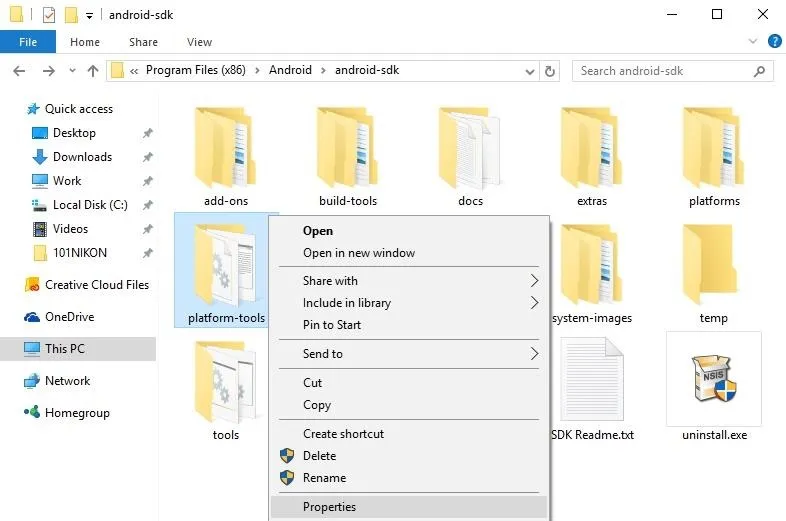Viewport: 786px width, 521px height.
Task: Go up one level with Up arrow
Action: pos(93,71)
